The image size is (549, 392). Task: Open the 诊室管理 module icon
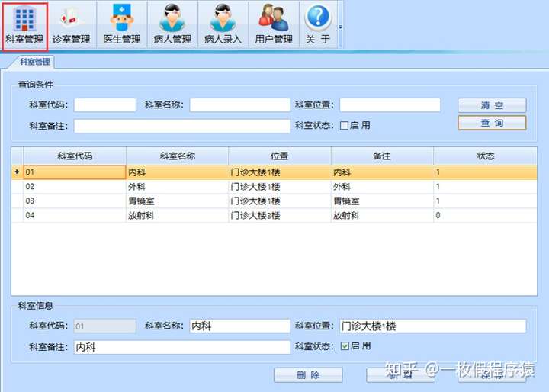pos(72,25)
